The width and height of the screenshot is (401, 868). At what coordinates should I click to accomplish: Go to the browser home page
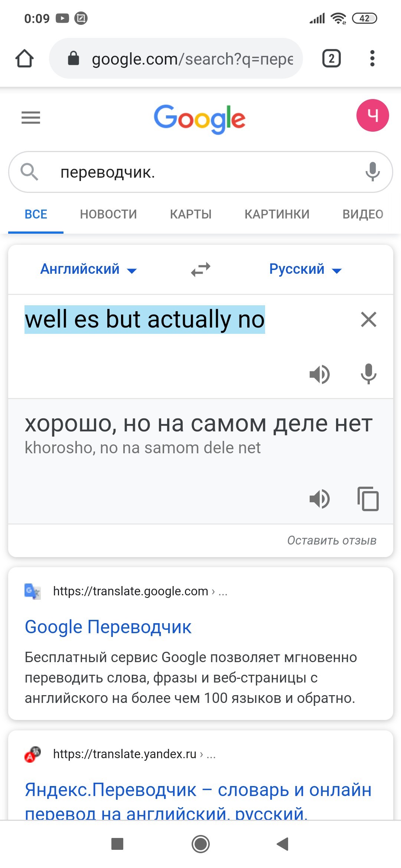pyautogui.click(x=25, y=59)
